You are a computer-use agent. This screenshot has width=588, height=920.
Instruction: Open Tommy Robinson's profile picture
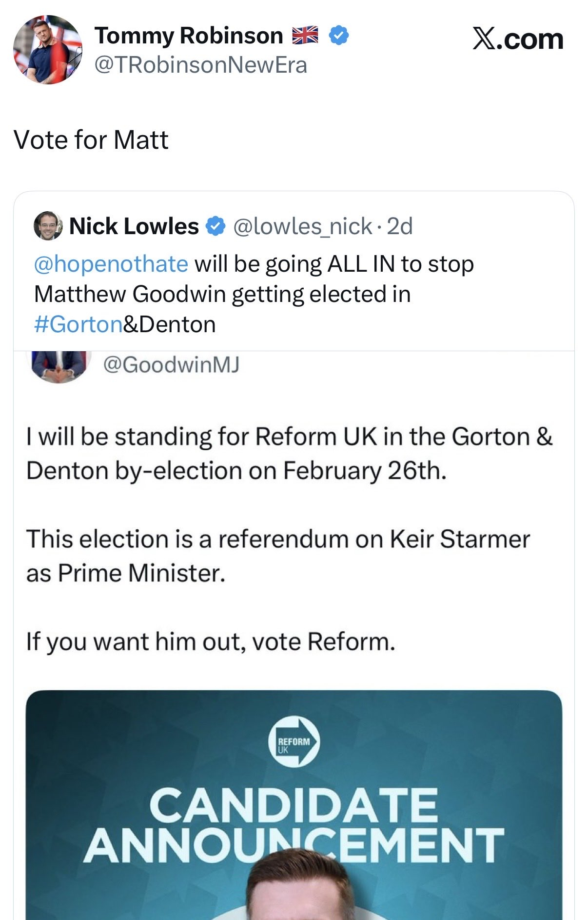(47, 50)
